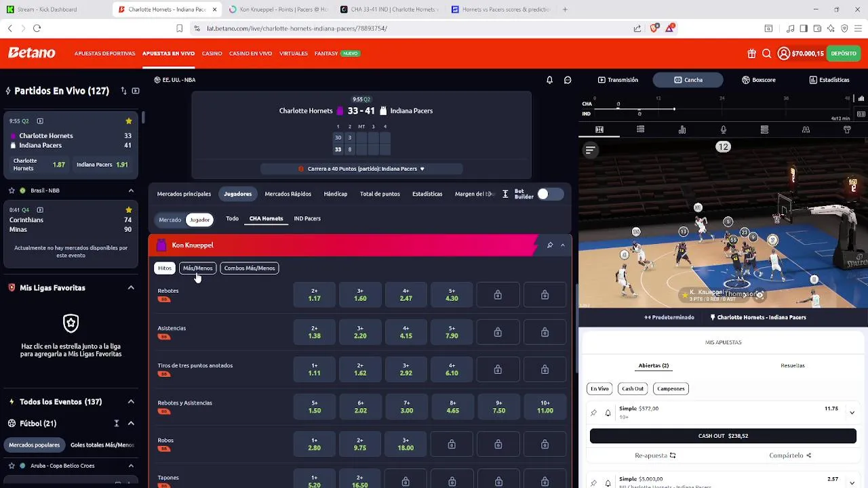Image resolution: width=868 pixels, height=488 pixels.
Task: Open the Total de puntos tab
Action: 380,194
